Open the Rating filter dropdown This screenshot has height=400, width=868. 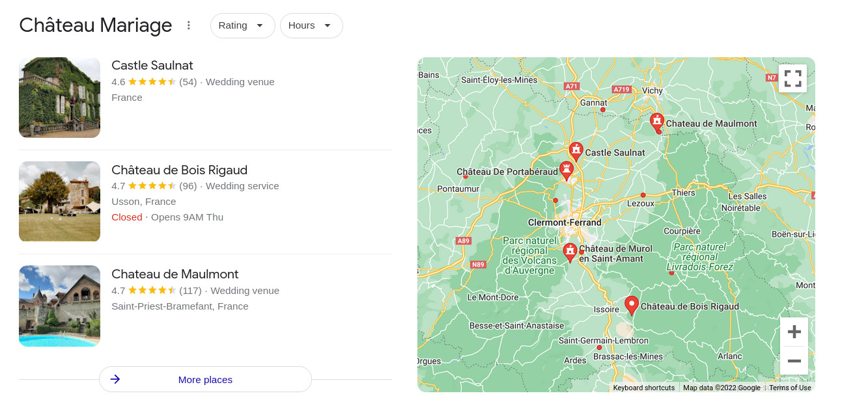click(242, 25)
